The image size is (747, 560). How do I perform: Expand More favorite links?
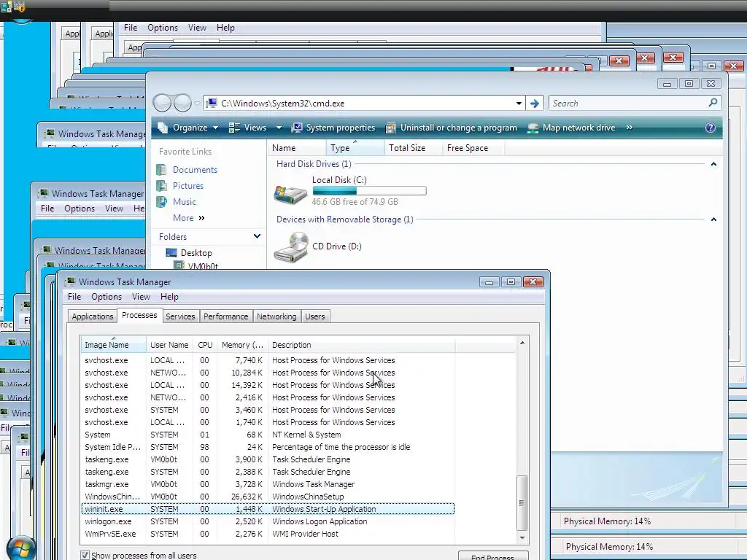click(189, 218)
